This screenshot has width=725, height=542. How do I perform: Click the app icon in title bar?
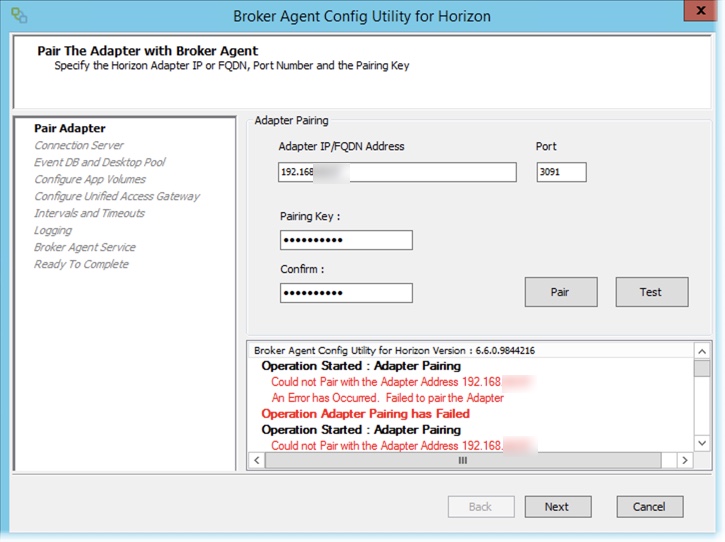click(18, 17)
